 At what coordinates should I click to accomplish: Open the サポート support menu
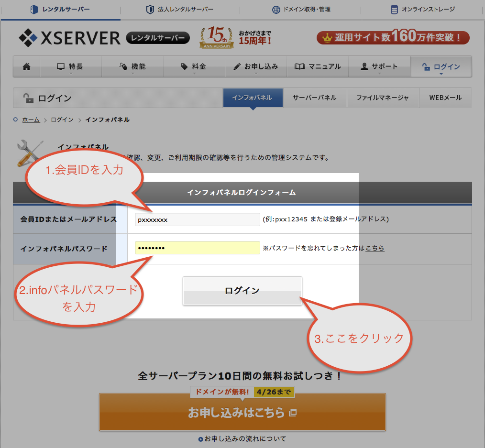tap(379, 66)
